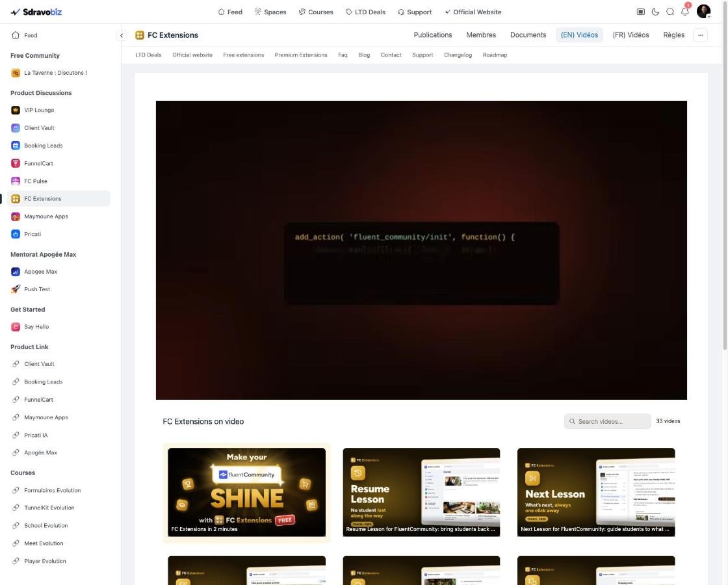Open the user avatar menu
The width and height of the screenshot is (728, 585).
pyautogui.click(x=703, y=12)
